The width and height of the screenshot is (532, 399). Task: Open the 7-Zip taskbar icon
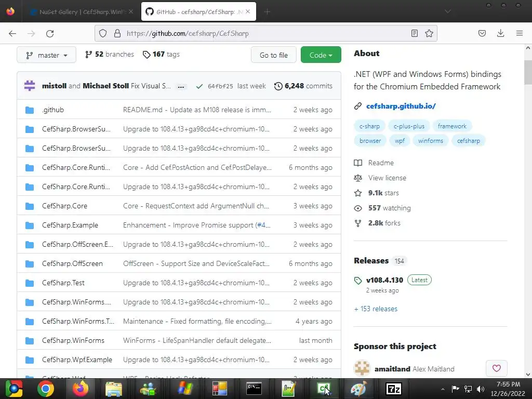394,389
